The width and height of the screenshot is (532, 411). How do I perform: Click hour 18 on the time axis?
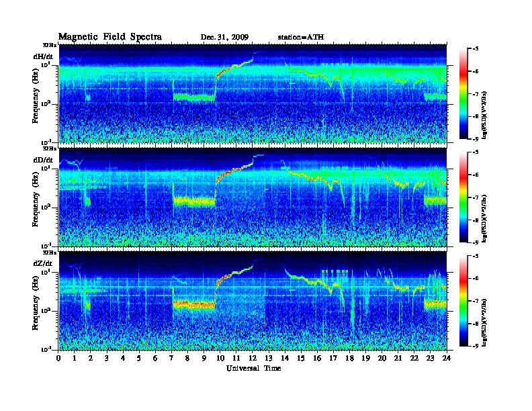[349, 358]
